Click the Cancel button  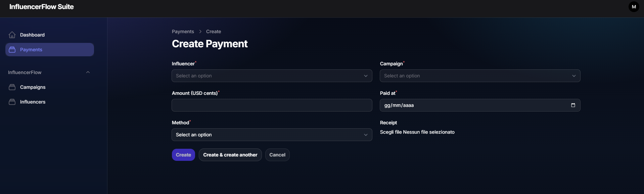click(277, 155)
